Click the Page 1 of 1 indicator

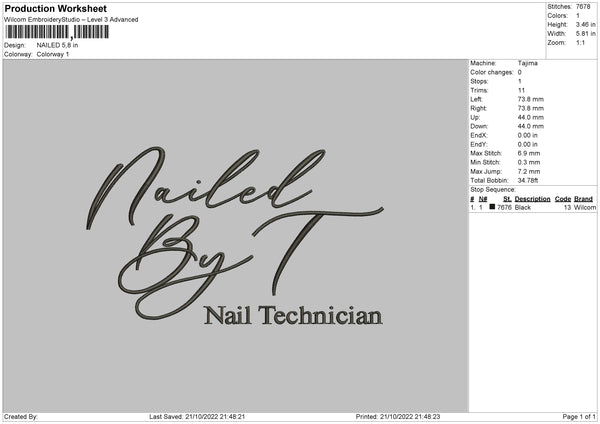click(x=579, y=417)
